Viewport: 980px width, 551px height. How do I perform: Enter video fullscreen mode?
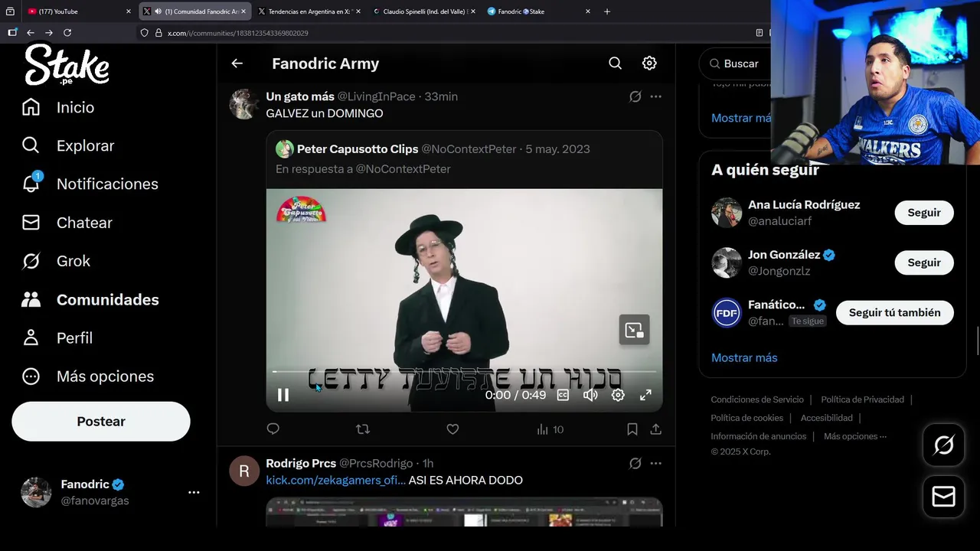pyautogui.click(x=645, y=395)
